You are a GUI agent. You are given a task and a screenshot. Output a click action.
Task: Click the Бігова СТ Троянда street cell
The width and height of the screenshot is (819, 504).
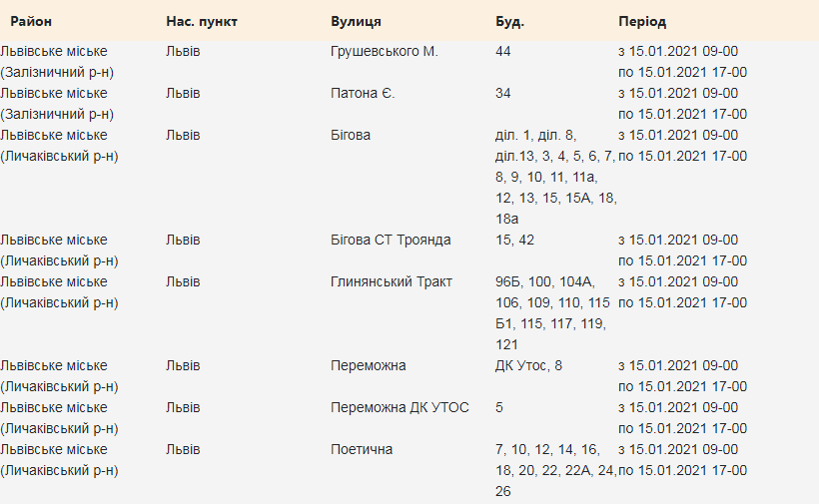(391, 240)
